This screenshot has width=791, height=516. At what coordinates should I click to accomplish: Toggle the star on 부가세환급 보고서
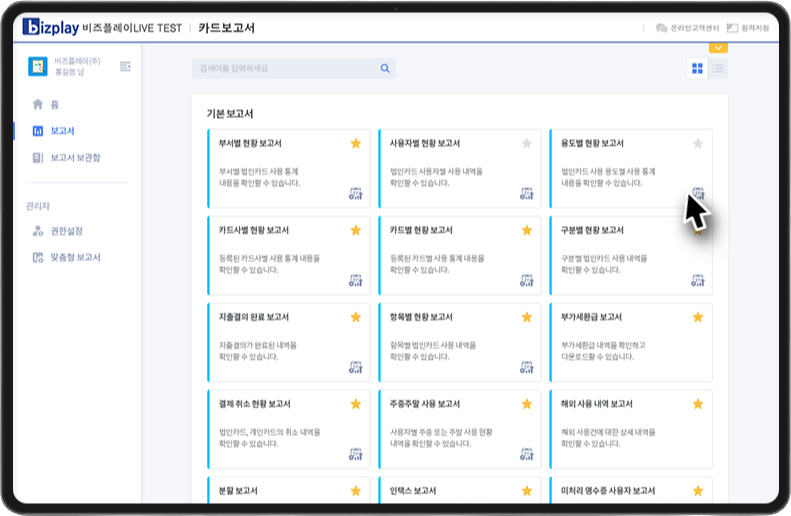[698, 317]
